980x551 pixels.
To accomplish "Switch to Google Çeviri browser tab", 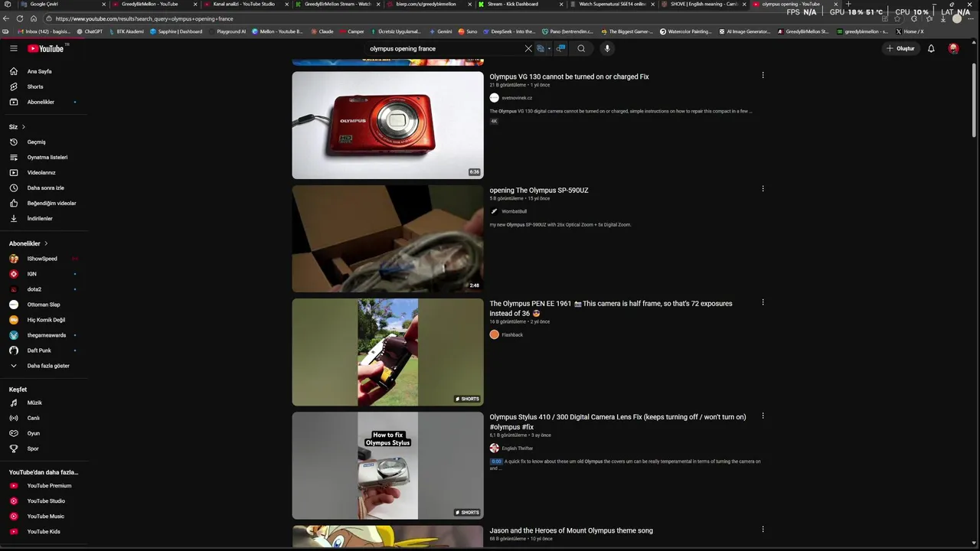I will pyautogui.click(x=61, y=4).
